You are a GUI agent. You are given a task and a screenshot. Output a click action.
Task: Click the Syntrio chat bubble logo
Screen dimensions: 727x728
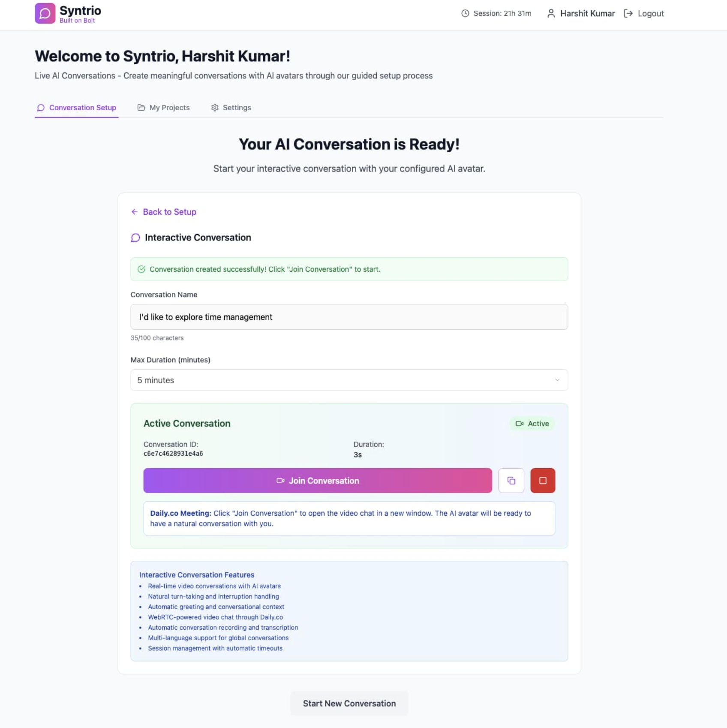coord(45,13)
